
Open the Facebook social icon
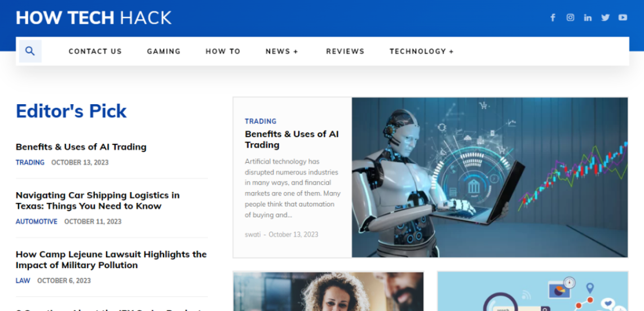pyautogui.click(x=553, y=17)
